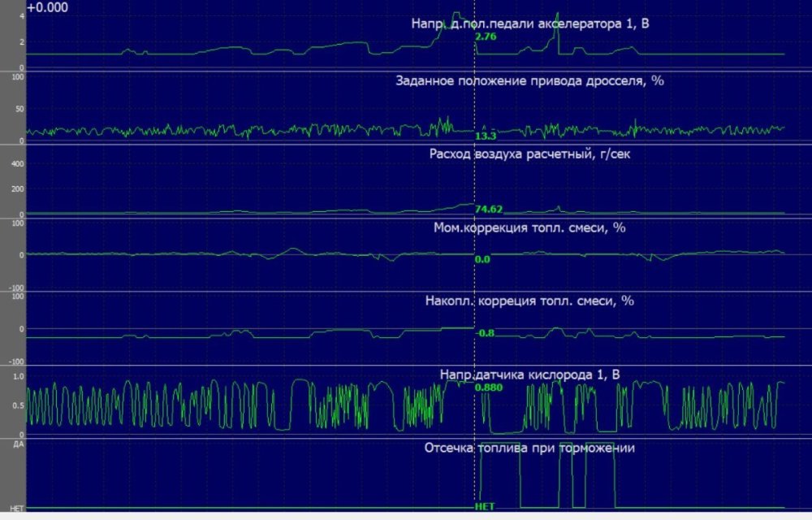Click the -0.8 accumulated correction value

[x=485, y=333]
